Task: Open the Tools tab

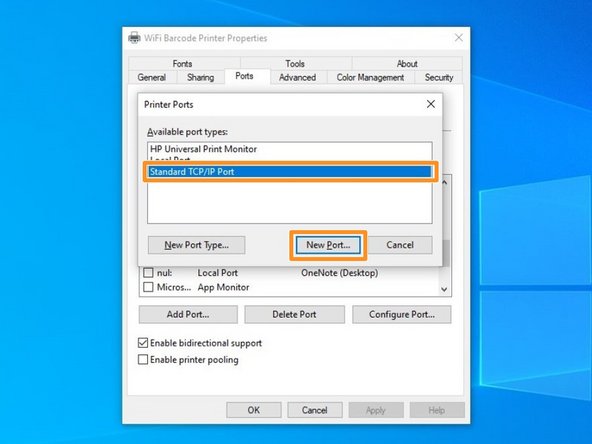Action: click(x=295, y=63)
